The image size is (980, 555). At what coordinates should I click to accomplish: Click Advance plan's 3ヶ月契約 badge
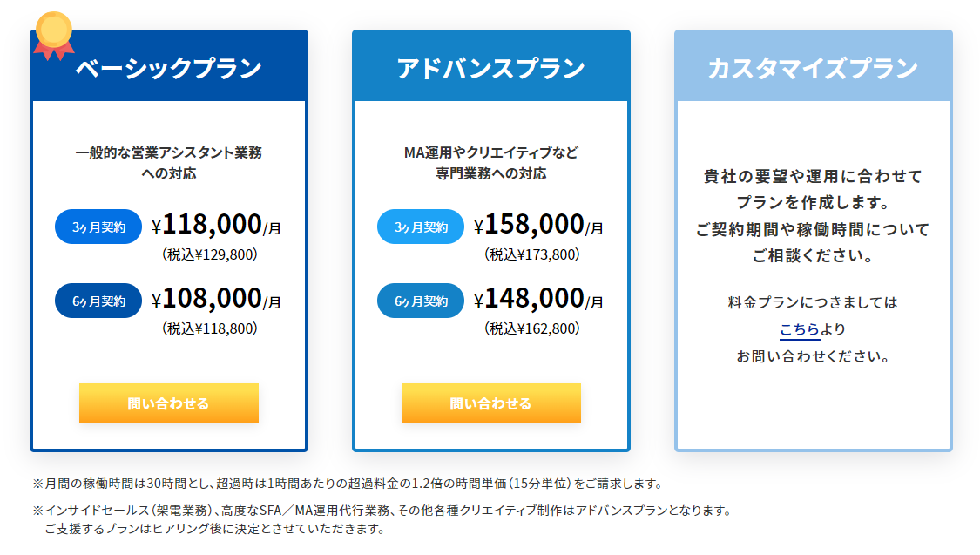click(421, 227)
